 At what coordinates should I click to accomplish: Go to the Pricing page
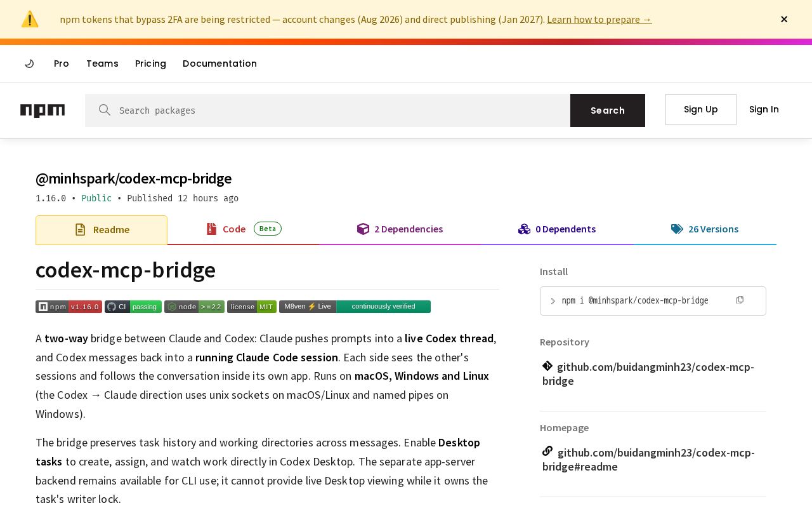click(150, 63)
